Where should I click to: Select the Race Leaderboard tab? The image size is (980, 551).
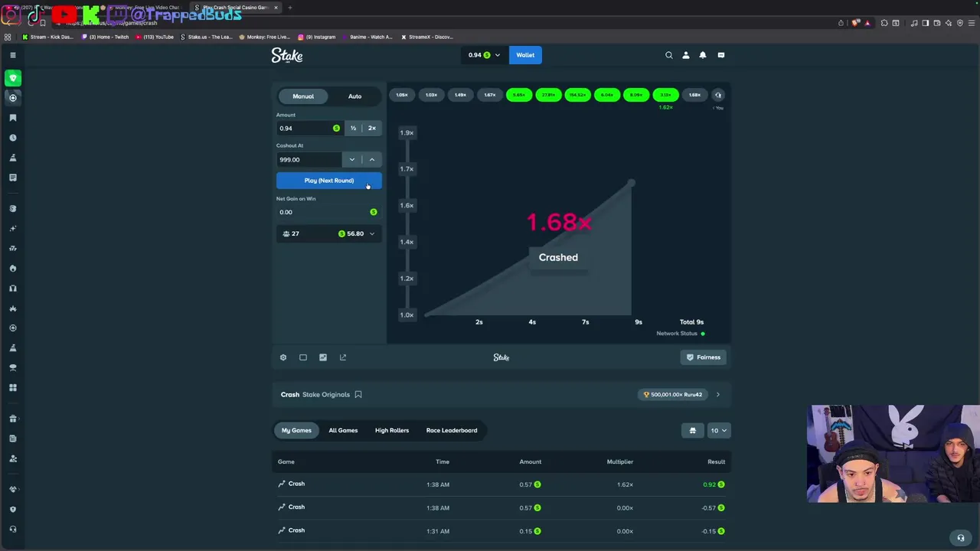tap(452, 430)
